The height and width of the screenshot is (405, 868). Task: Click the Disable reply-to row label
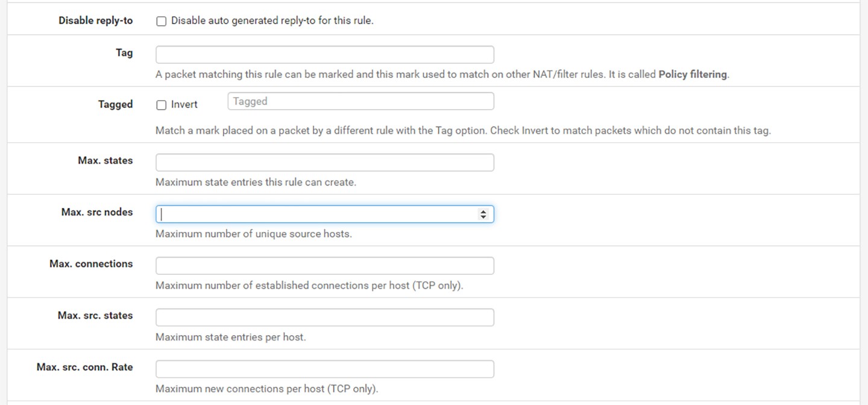95,20
